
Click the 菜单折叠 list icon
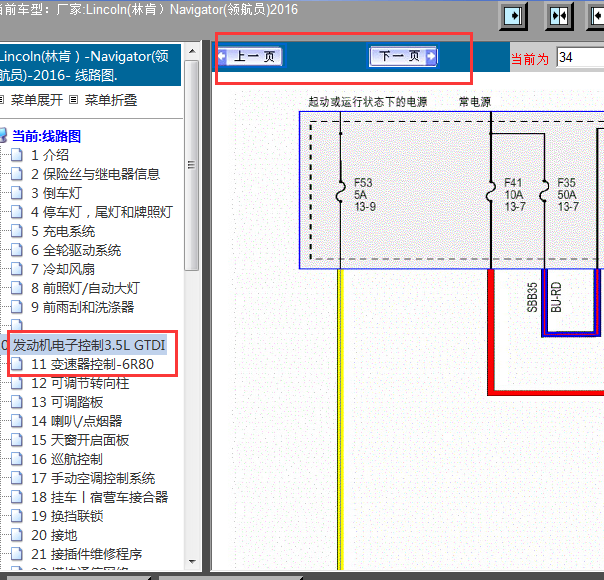tap(74, 100)
